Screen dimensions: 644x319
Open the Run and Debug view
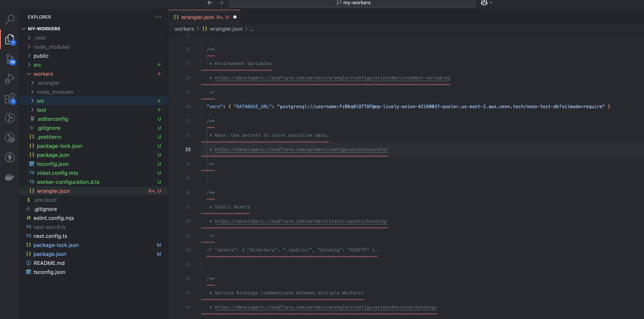pyautogui.click(x=10, y=79)
